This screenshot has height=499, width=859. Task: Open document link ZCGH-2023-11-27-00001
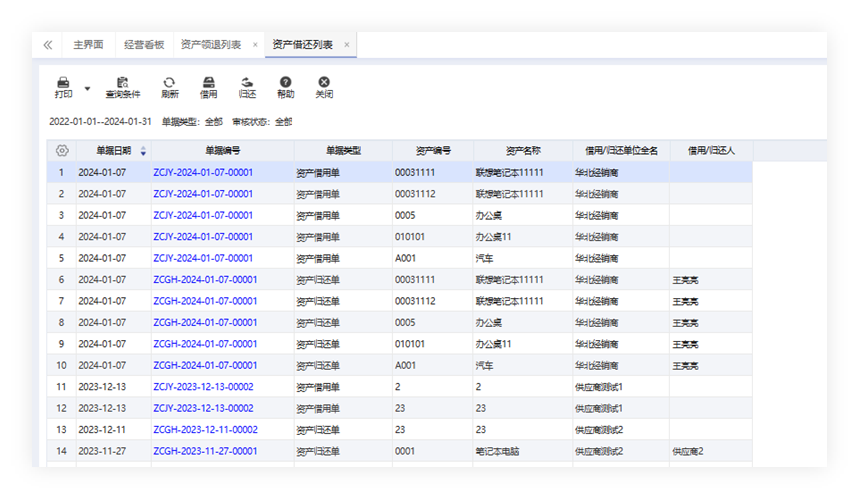(x=205, y=451)
